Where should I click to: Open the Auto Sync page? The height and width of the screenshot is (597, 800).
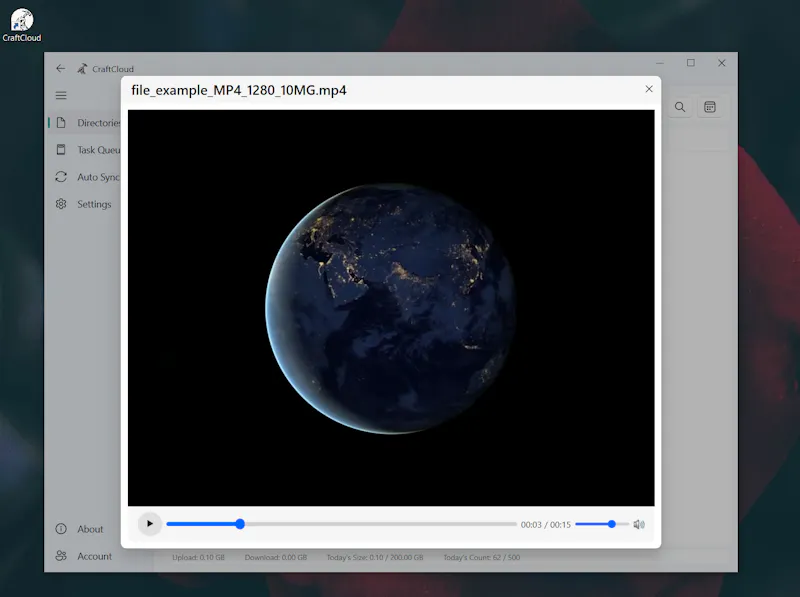tap(85, 177)
